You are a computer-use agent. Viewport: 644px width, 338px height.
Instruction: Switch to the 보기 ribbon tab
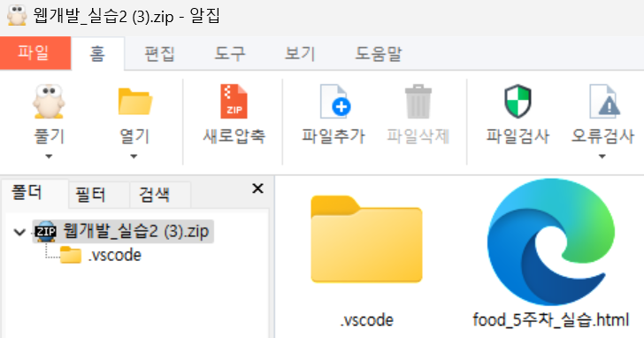click(x=300, y=53)
